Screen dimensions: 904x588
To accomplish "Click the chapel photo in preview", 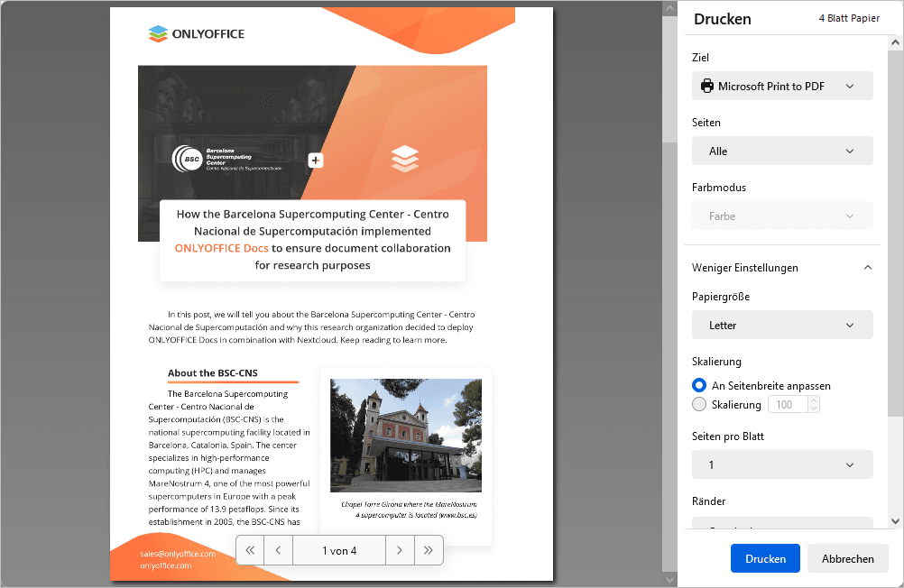I will 406,436.
